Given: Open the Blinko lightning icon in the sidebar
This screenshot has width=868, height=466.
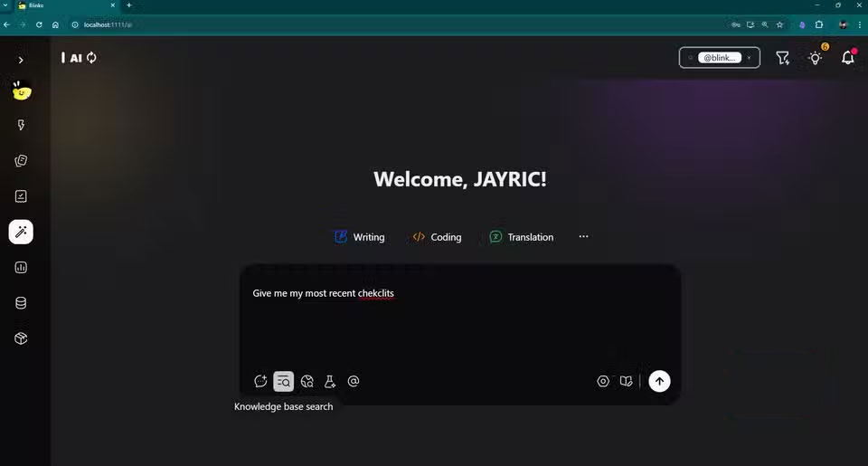Looking at the screenshot, I should [x=21, y=125].
